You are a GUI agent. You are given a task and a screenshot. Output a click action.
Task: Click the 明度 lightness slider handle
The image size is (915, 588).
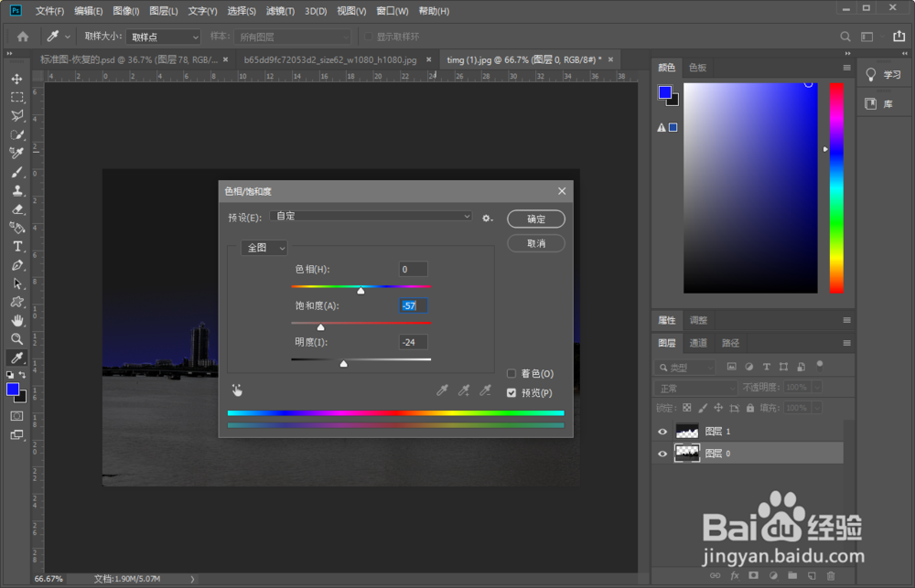click(x=344, y=363)
